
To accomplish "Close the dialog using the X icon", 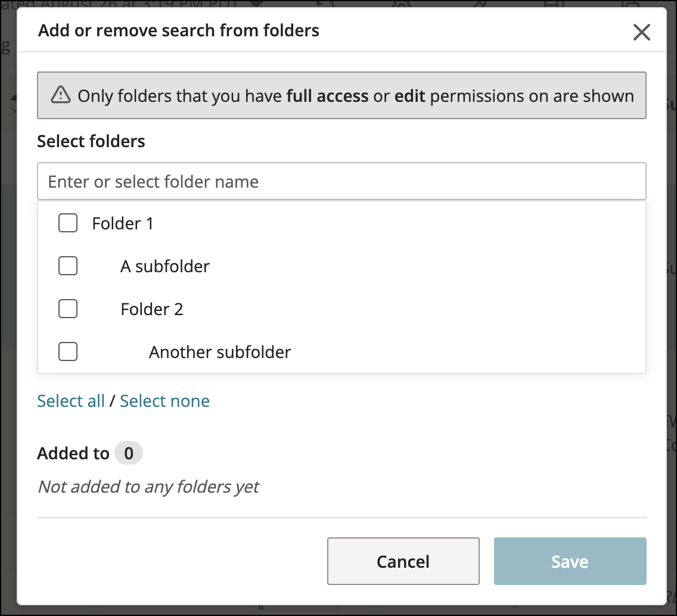I will pyautogui.click(x=642, y=32).
